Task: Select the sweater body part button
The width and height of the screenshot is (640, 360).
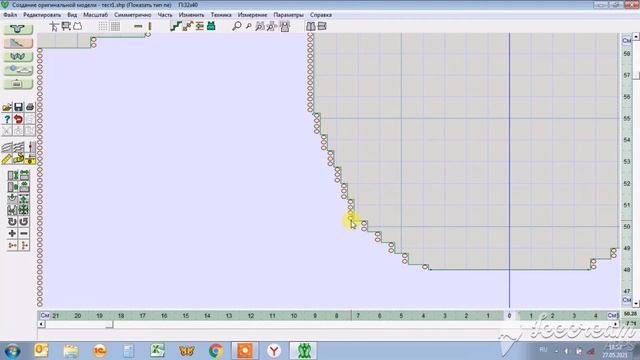Action: [18, 29]
